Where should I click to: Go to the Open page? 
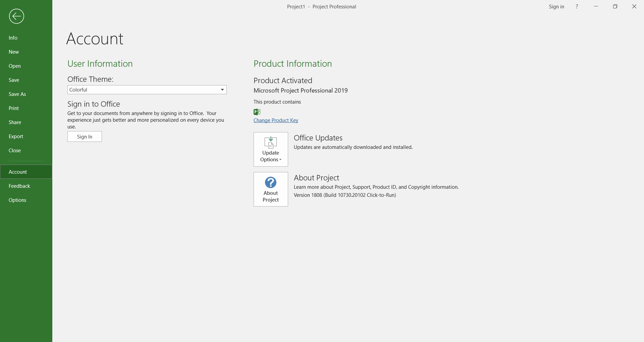click(x=26, y=66)
